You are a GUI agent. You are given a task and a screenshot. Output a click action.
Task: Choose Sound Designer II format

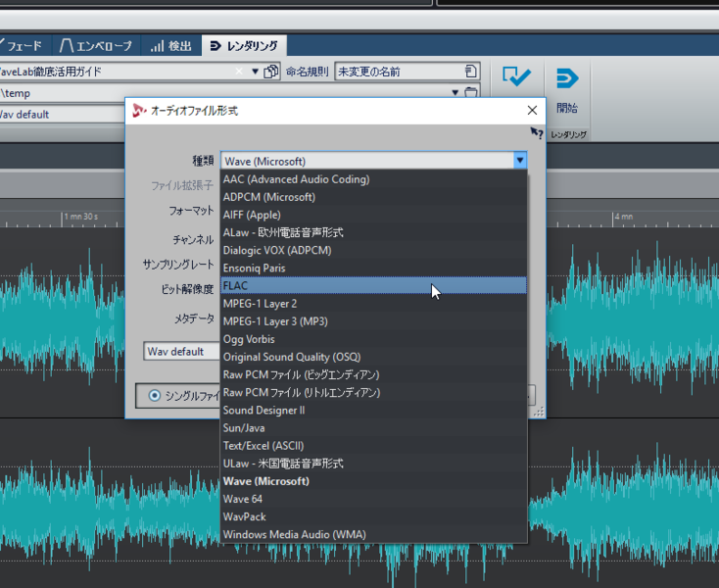tap(373, 411)
